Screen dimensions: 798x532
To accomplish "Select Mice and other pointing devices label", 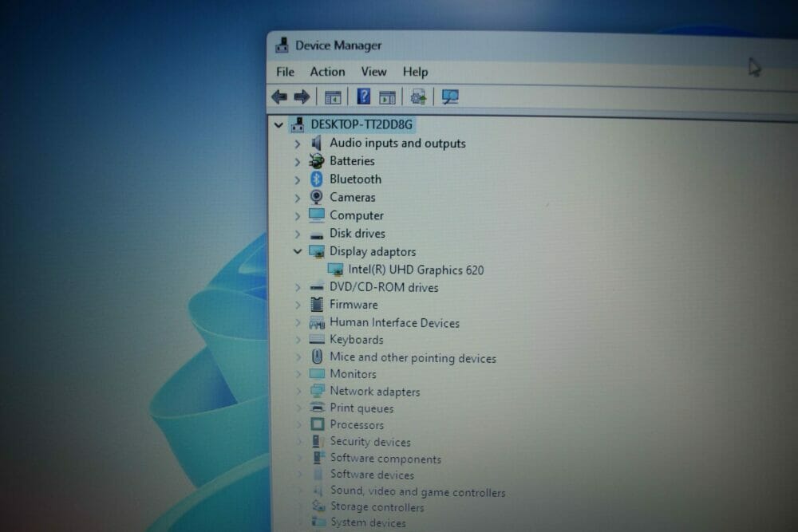I will coord(413,357).
